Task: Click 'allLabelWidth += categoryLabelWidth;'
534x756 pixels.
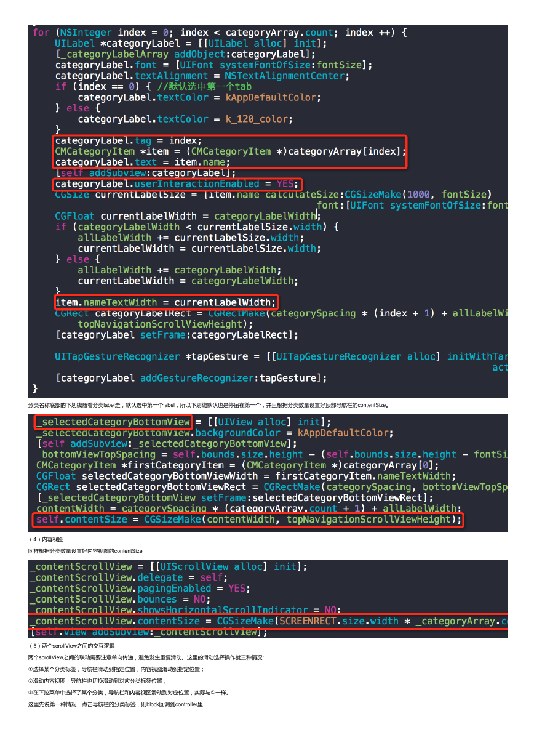Action: pyautogui.click(x=180, y=270)
